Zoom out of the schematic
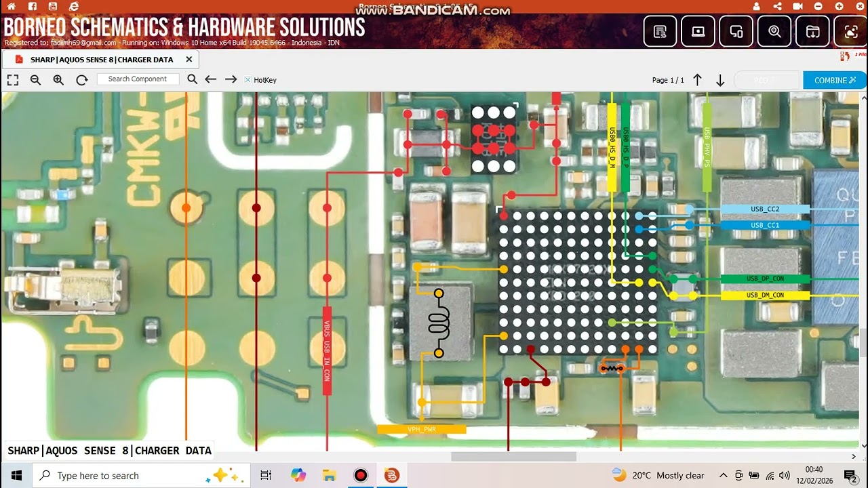Viewport: 868px width, 488px height. tap(35, 80)
